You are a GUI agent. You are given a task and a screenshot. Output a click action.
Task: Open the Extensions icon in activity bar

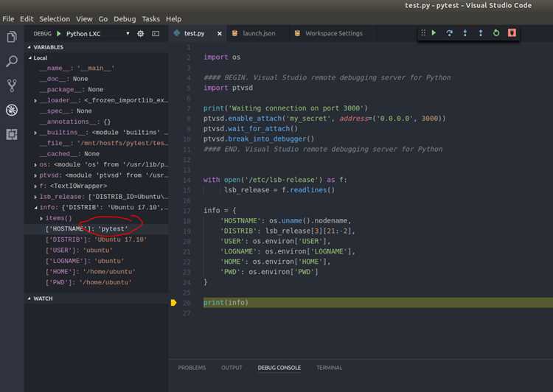point(12,134)
